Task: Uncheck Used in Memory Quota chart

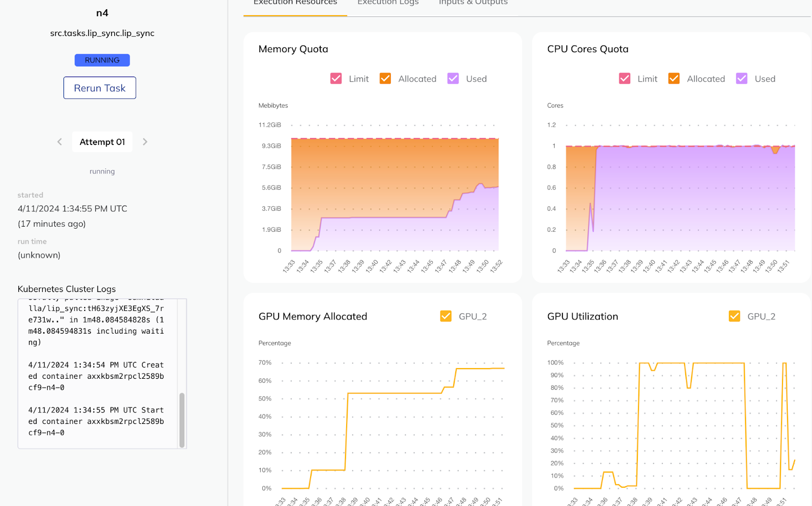Action: tap(453, 79)
